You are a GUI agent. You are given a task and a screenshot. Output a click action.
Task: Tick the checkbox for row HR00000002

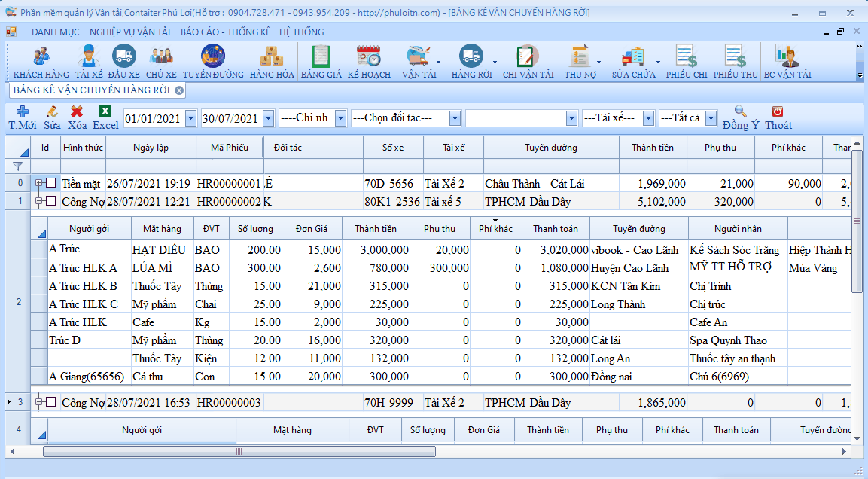tap(51, 201)
